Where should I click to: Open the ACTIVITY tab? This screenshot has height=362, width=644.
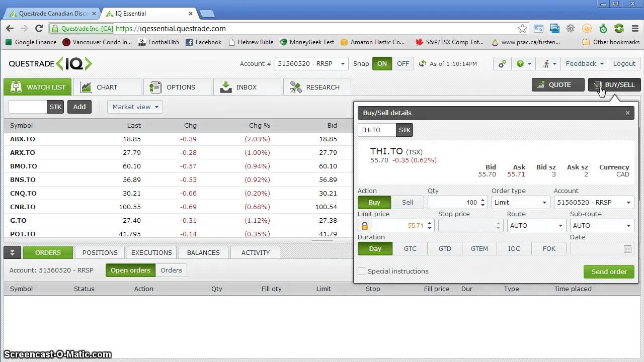pos(256,253)
